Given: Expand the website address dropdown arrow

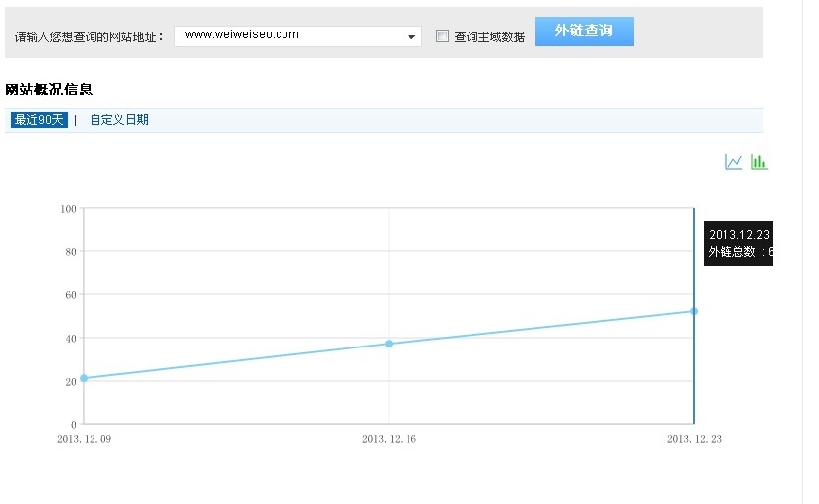Looking at the screenshot, I should click(x=411, y=37).
